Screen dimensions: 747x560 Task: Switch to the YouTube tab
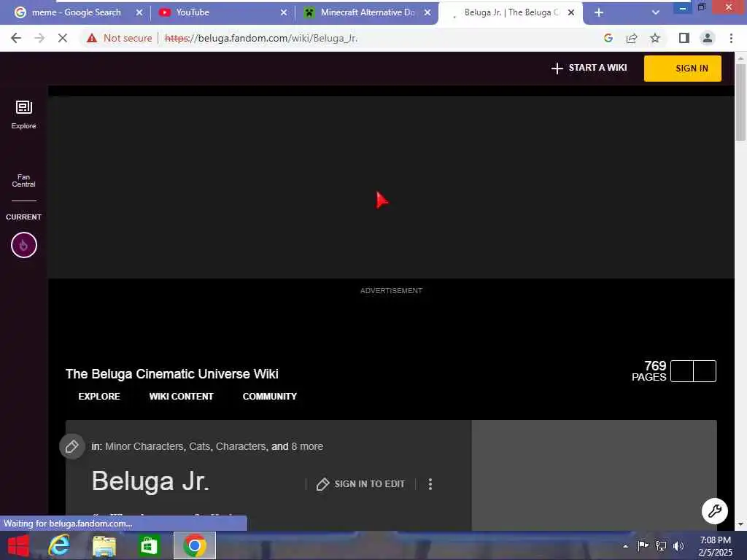(x=193, y=12)
